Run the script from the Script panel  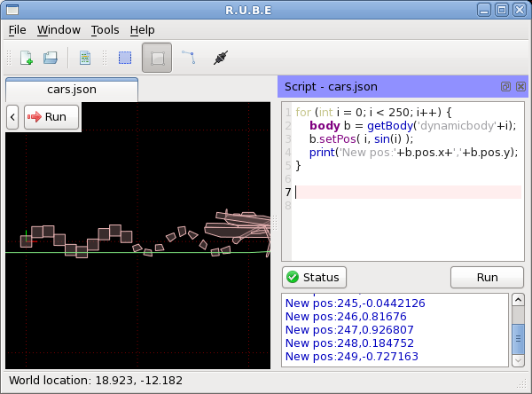pos(487,277)
